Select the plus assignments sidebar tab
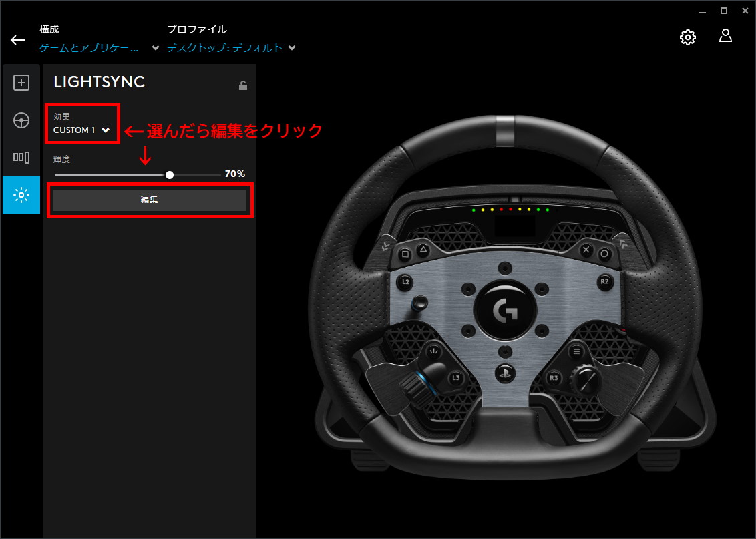Screen dimensions: 756x539 pyautogui.click(x=21, y=83)
